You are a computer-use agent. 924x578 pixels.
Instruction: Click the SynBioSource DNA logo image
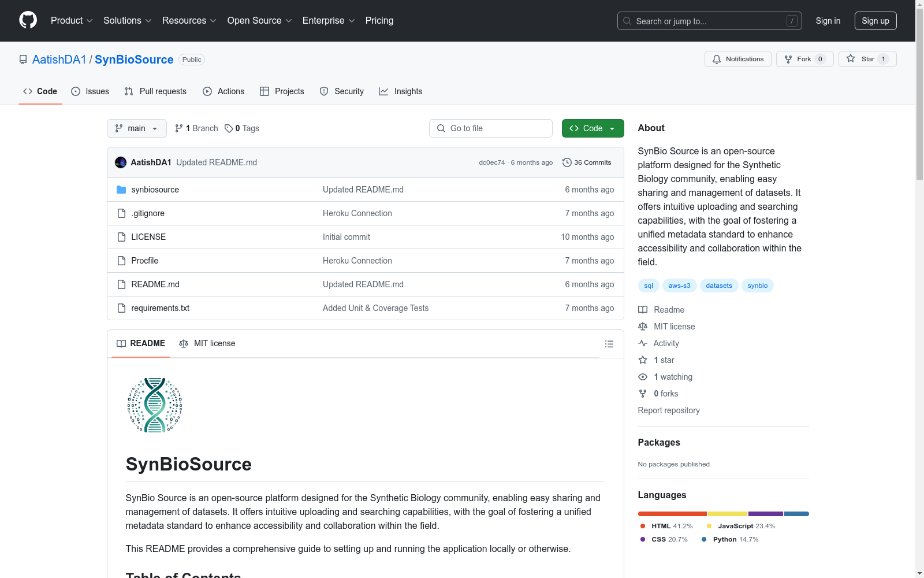(155, 405)
